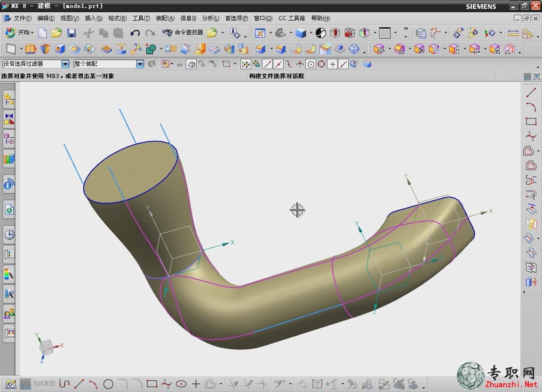
Task: Click the Fit view icon
Action: (x=260, y=33)
